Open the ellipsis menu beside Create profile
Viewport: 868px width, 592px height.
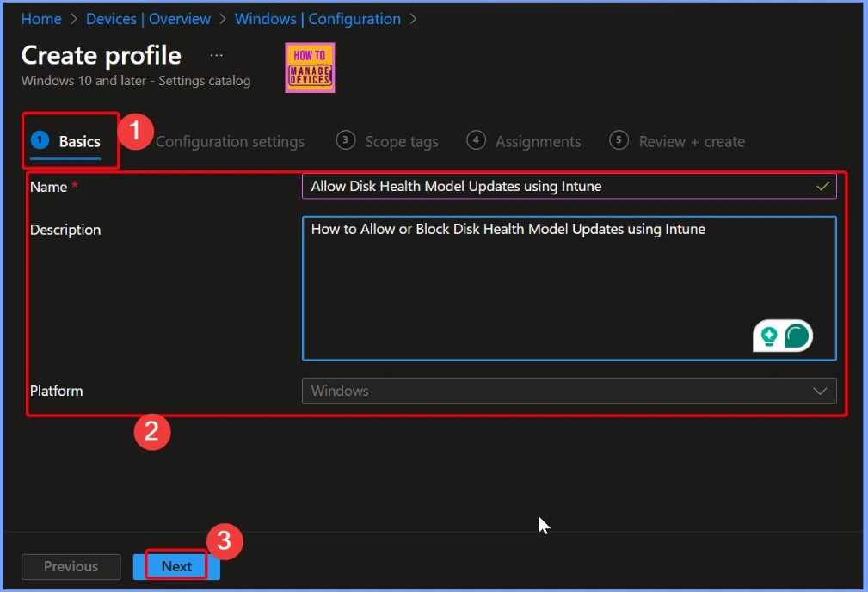pos(217,55)
